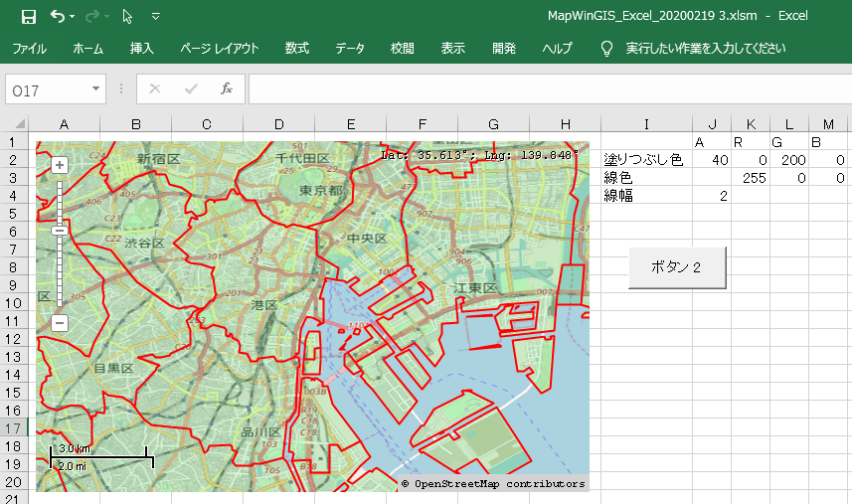
Task: Open the 校閲 tab
Action: [402, 49]
